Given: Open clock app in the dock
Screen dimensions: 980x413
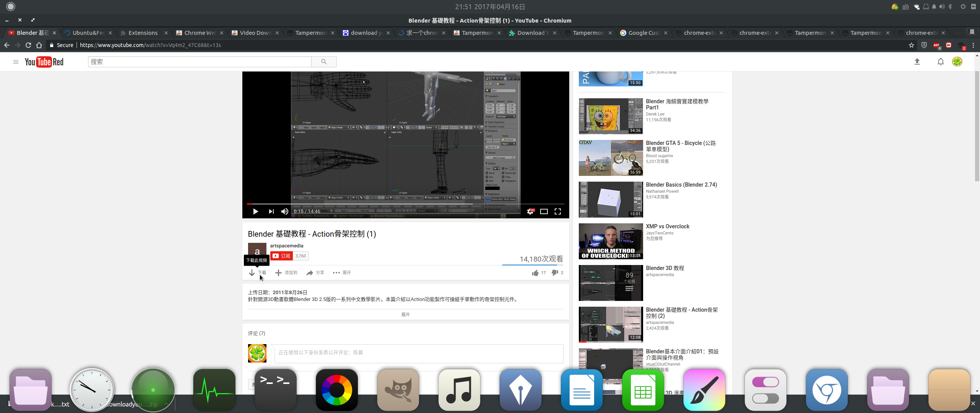Looking at the screenshot, I should tap(91, 390).
